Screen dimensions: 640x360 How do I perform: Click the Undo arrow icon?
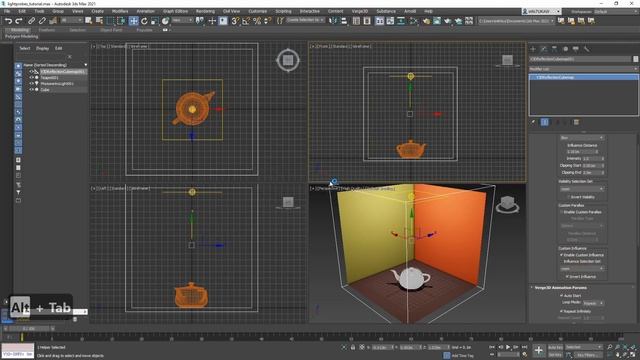[8, 20]
